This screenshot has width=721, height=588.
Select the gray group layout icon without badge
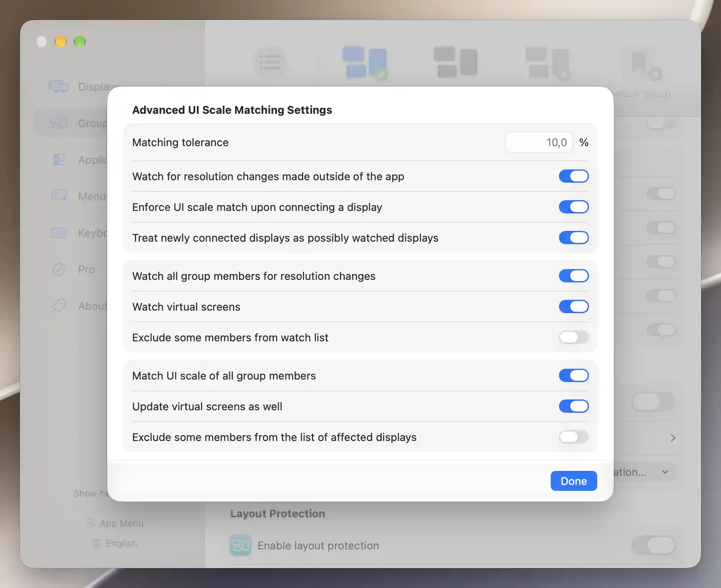[x=455, y=62]
